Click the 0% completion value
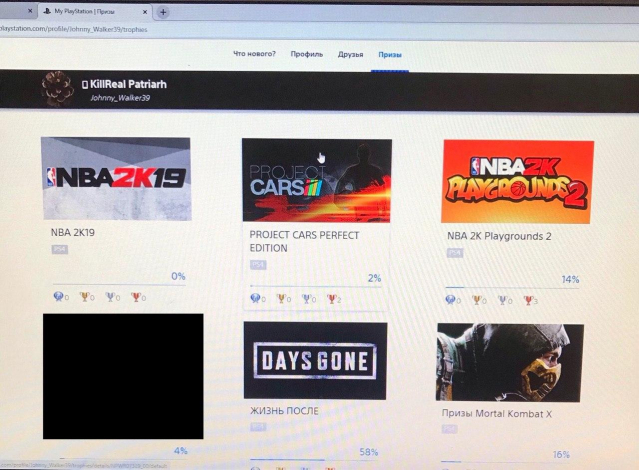This screenshot has width=639, height=470. click(x=178, y=276)
